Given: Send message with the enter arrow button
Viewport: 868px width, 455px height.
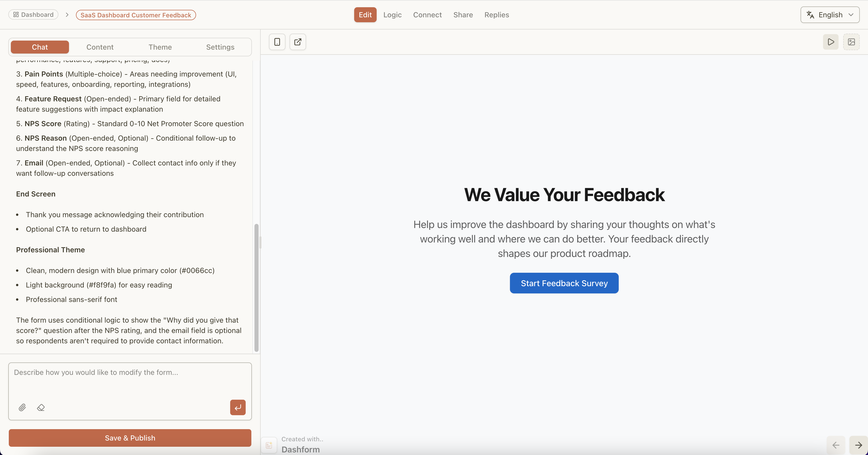Looking at the screenshot, I should coord(238,407).
